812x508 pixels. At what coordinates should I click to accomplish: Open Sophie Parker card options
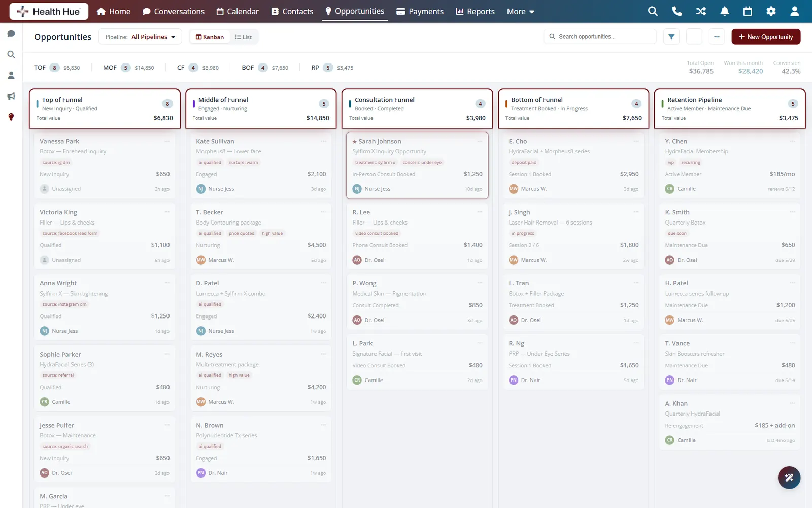click(167, 354)
